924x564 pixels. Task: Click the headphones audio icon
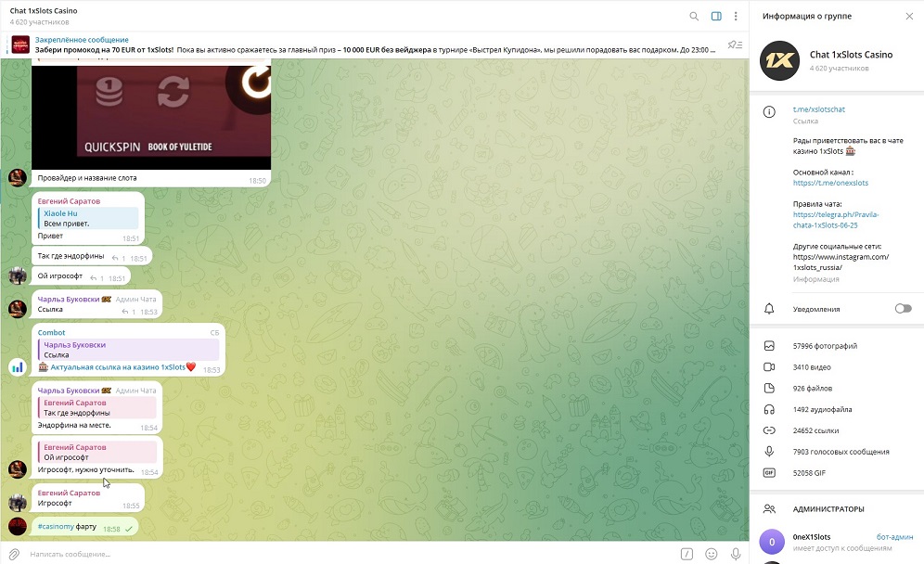click(769, 410)
